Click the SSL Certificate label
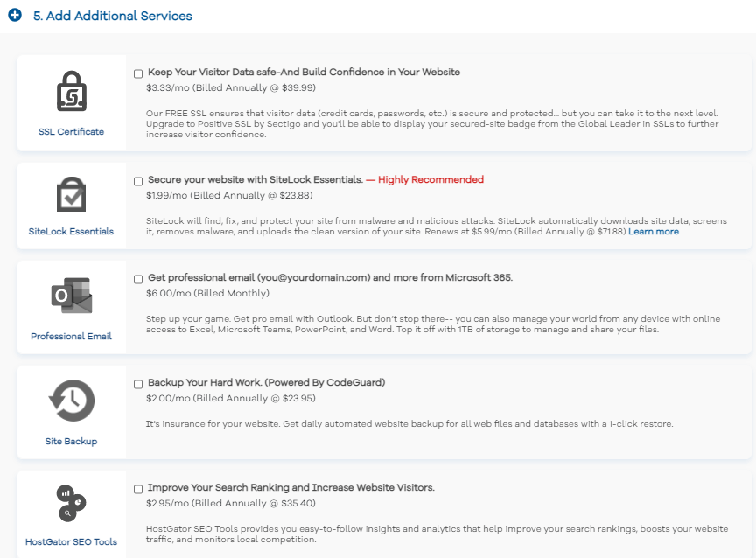The height and width of the screenshot is (558, 756). 72,131
